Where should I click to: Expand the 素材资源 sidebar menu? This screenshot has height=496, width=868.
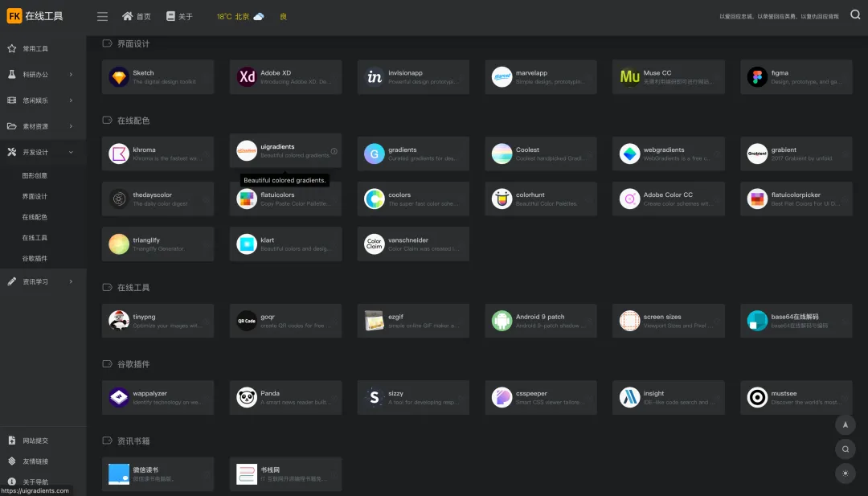(x=43, y=126)
